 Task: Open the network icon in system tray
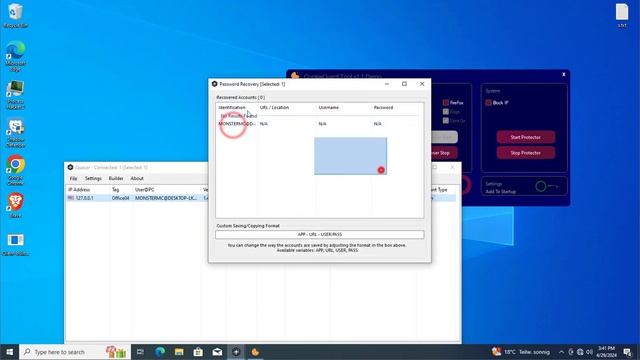(580, 352)
